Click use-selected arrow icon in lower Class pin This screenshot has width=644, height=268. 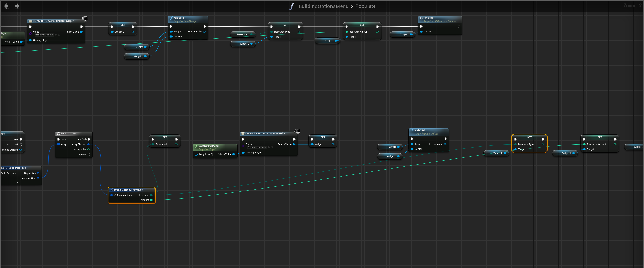coord(269,147)
